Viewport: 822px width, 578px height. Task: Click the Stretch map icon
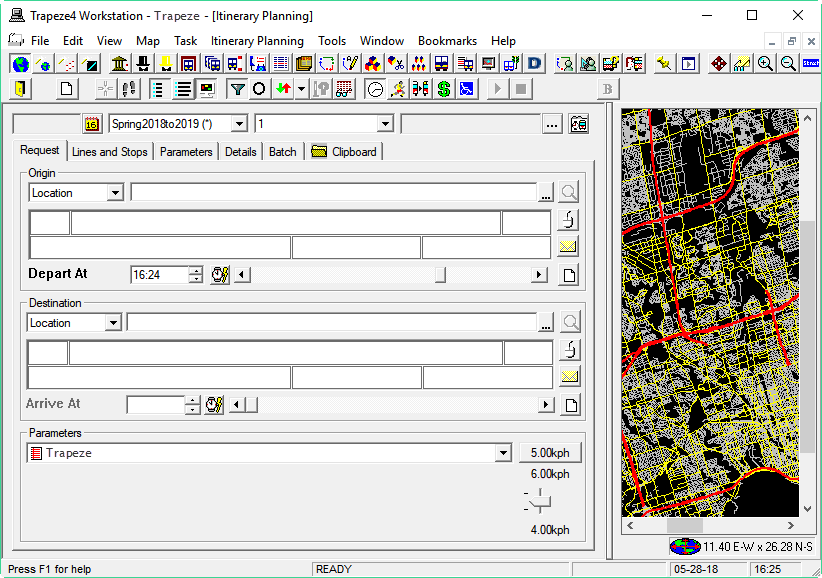[x=811, y=63]
